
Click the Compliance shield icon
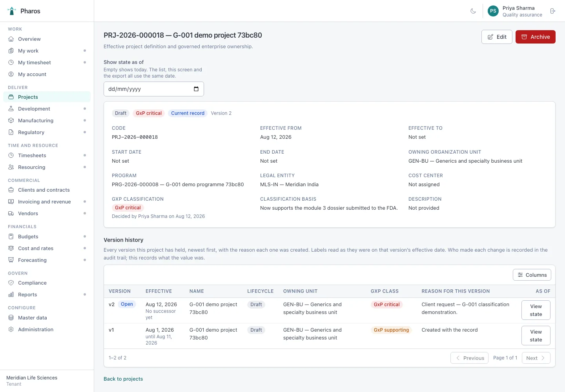click(11, 283)
